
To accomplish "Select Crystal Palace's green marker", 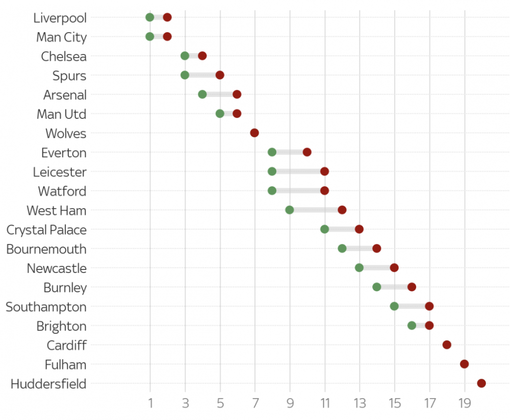I will (x=324, y=229).
